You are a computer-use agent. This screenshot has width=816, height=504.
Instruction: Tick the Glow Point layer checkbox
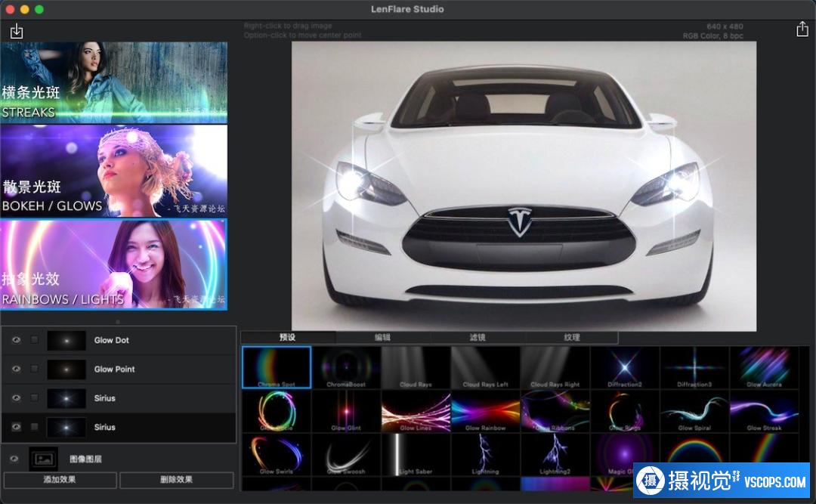[x=34, y=369]
